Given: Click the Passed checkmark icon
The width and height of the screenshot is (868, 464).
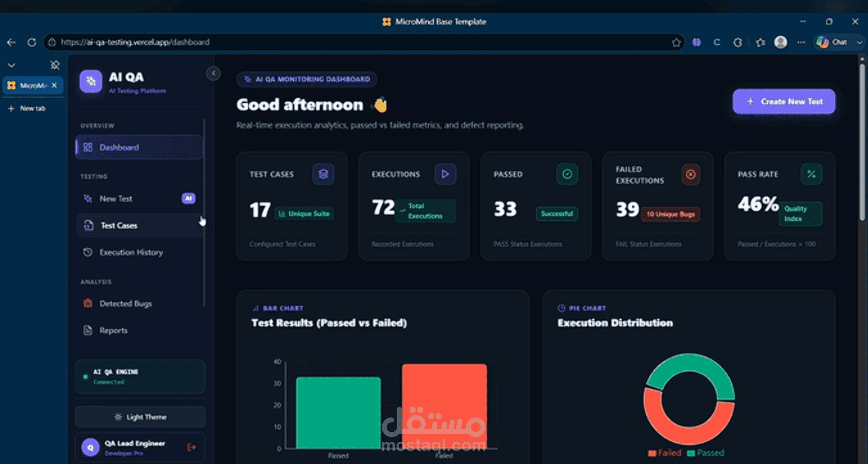Looking at the screenshot, I should click(567, 174).
